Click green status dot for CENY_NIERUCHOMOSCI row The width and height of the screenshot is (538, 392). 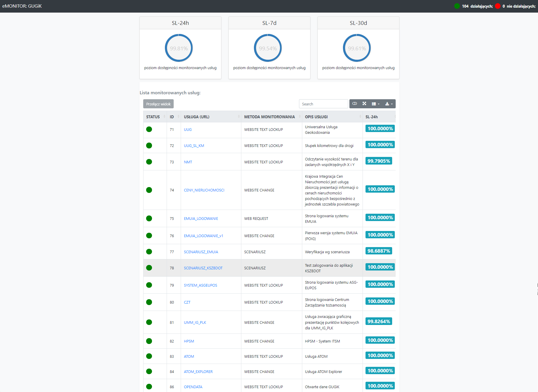149,190
